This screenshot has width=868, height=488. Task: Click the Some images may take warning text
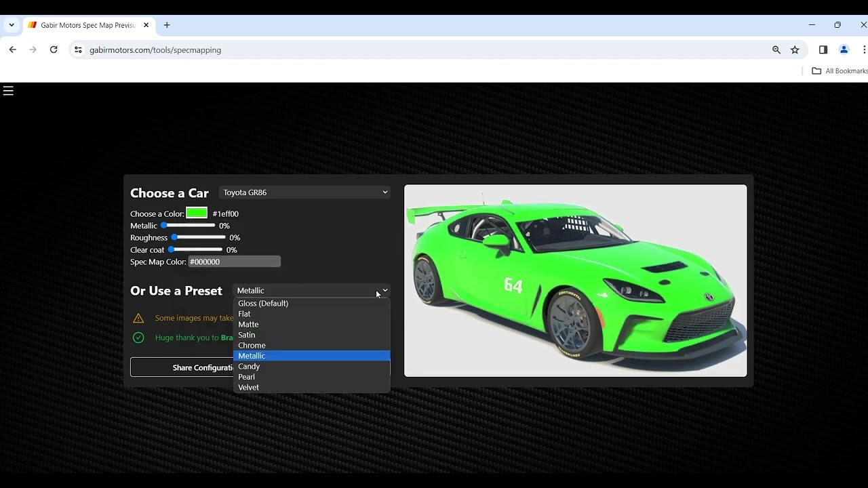coord(194,318)
